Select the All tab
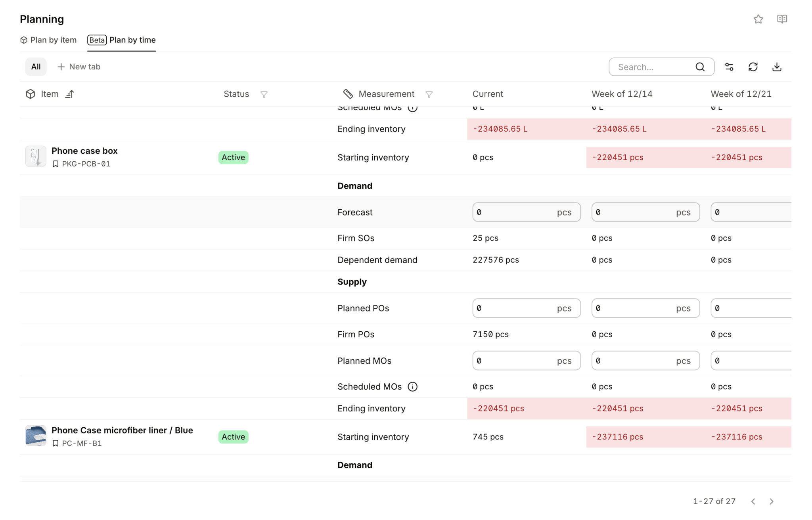 click(x=36, y=67)
